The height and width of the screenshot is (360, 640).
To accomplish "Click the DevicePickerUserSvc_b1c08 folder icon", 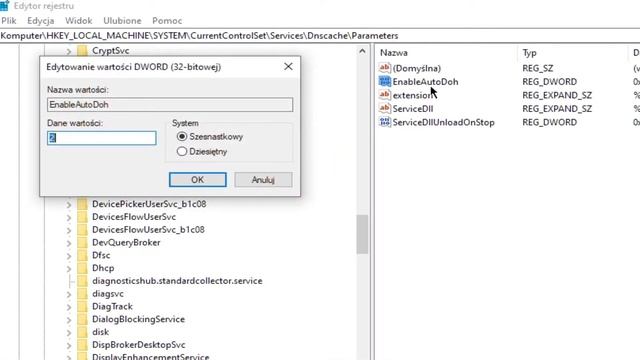I will click(82, 204).
